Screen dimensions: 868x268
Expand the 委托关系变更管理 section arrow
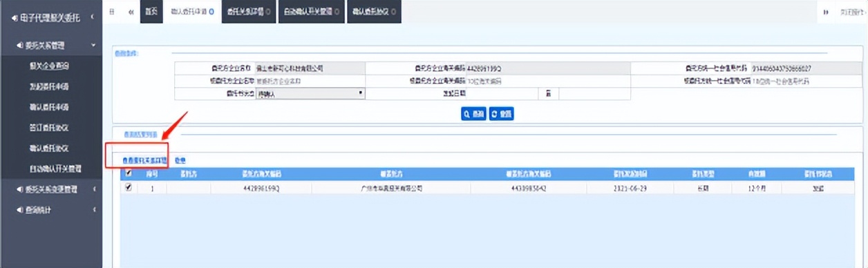(x=93, y=189)
